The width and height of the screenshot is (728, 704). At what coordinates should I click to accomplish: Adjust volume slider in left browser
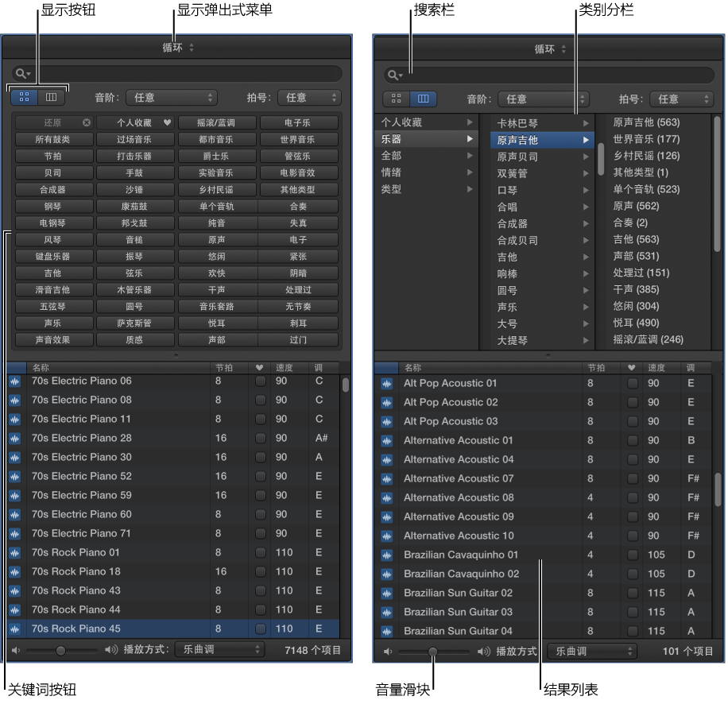pyautogui.click(x=60, y=651)
